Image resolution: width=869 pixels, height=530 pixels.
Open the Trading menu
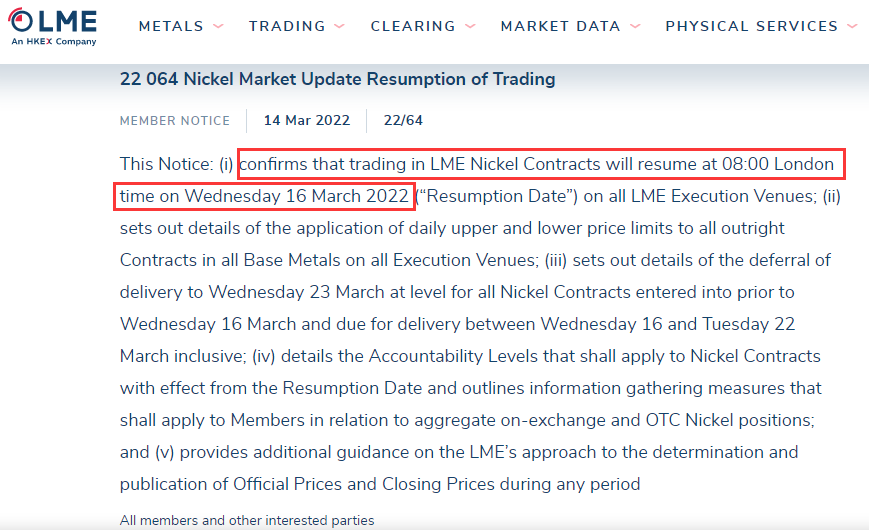point(287,26)
